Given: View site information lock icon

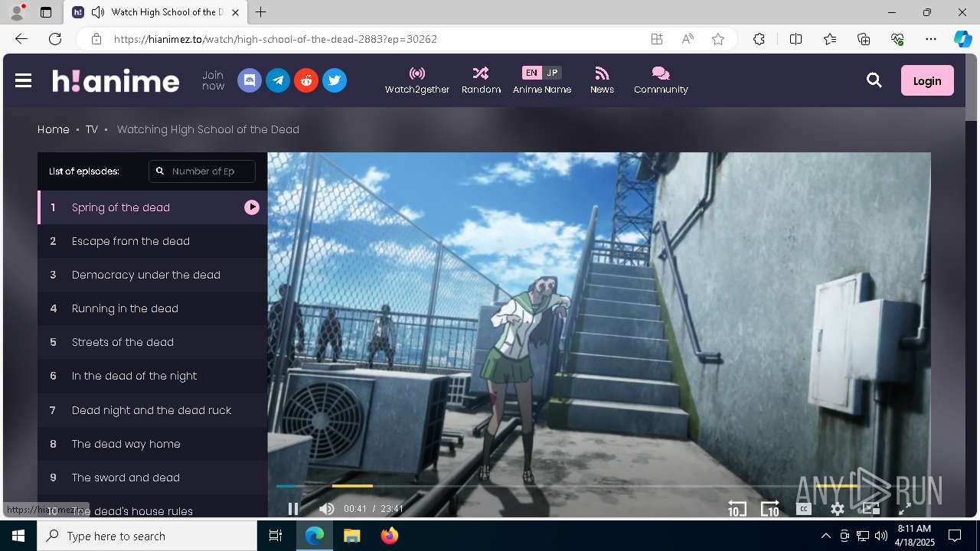Looking at the screenshot, I should (96, 39).
